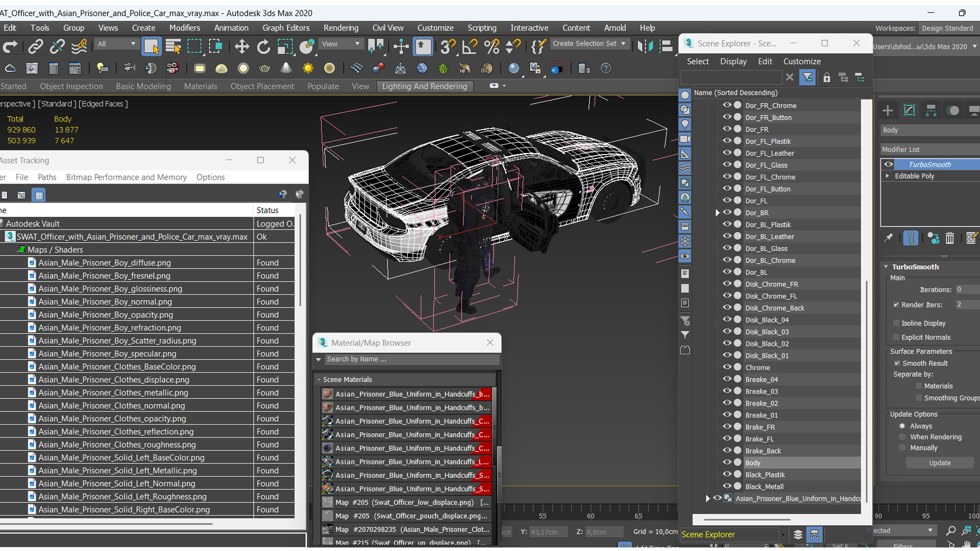Activate the Select and Scale tool
980x551 pixels.
(285, 46)
